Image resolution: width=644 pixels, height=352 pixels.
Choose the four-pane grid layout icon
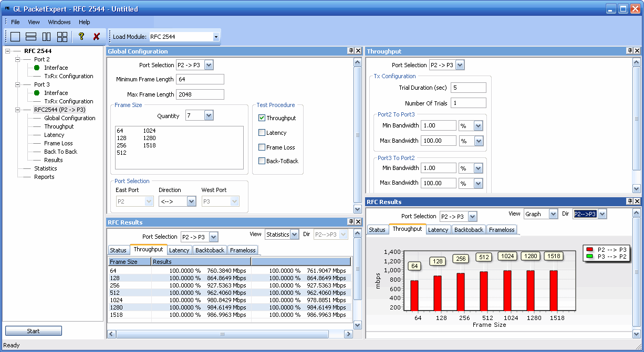point(63,37)
